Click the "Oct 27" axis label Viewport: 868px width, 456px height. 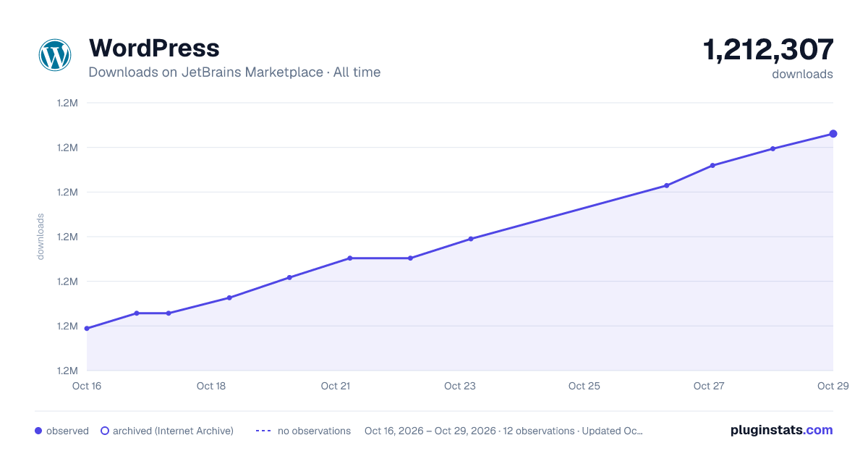709,386
